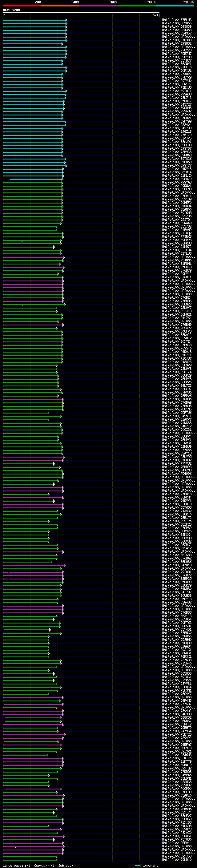Select the UniRef100_Q45R45 label

[x=177, y=775]
